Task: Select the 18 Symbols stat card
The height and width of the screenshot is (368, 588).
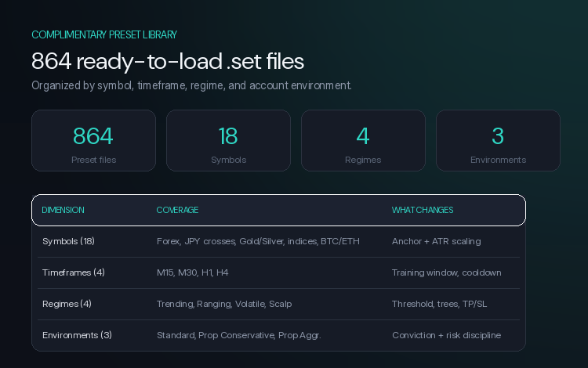Action: click(228, 140)
